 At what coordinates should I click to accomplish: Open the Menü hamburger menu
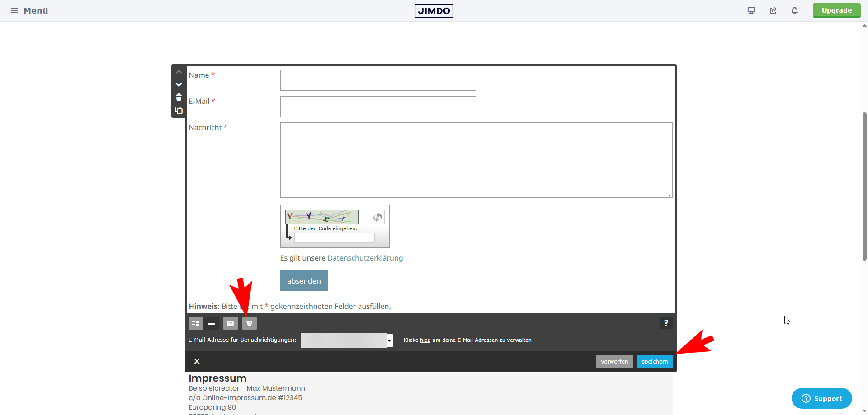point(29,10)
